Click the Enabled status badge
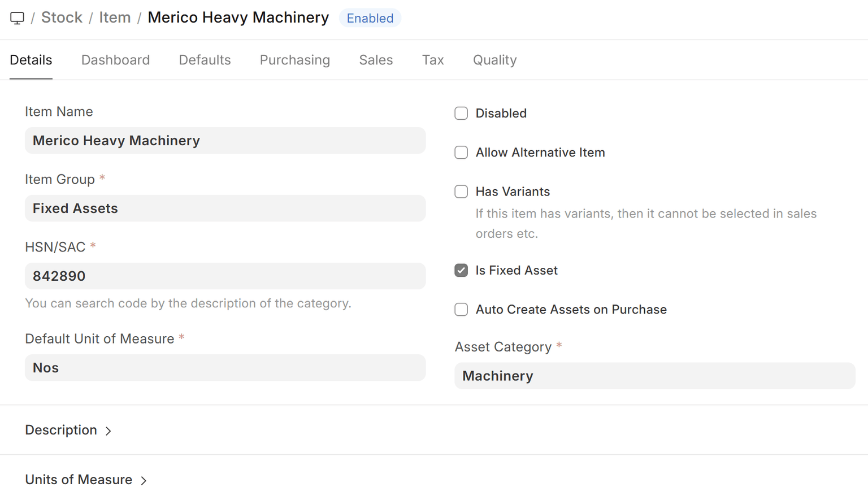The image size is (868, 500). pyautogui.click(x=370, y=18)
